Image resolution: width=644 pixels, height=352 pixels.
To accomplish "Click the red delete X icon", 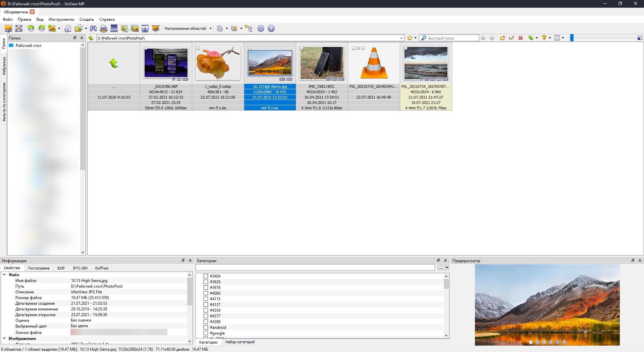I will pos(521,38).
